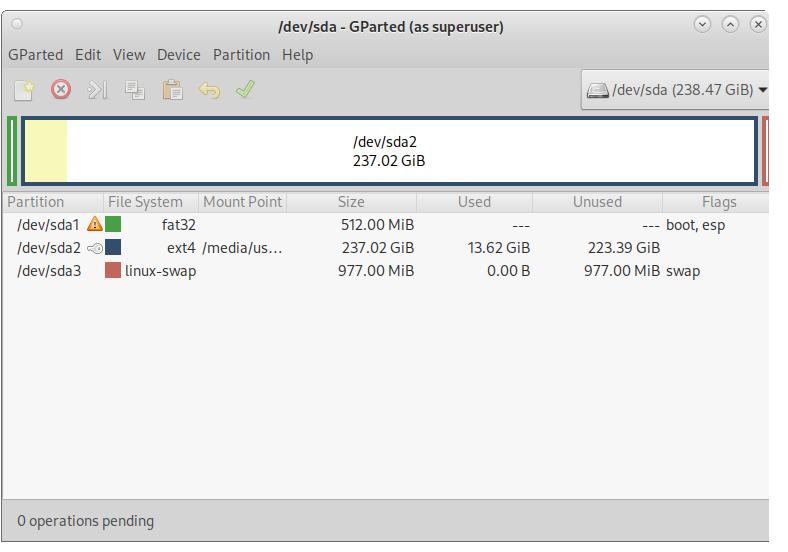Click the Apply all operations checkmark
Viewport: 788px width, 552px height.
pos(245,90)
